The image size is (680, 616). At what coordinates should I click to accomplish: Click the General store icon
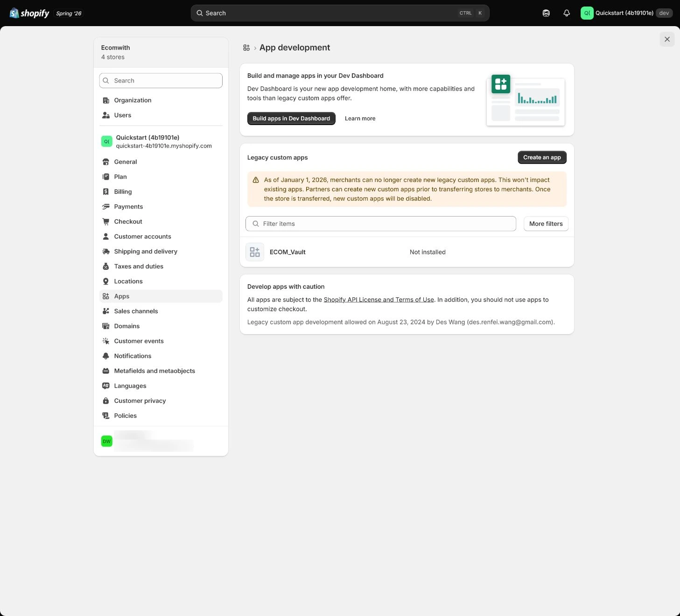106,162
